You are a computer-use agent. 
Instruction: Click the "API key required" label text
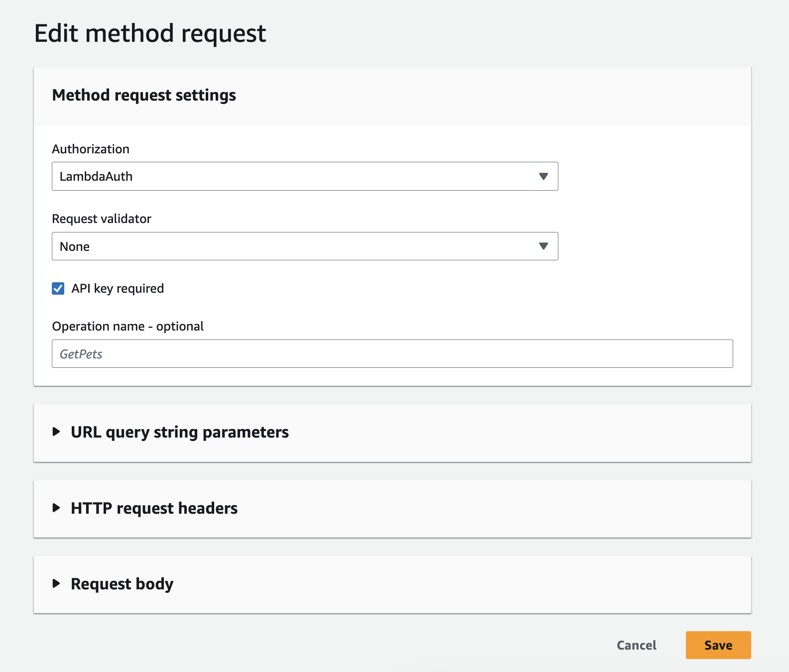click(118, 289)
